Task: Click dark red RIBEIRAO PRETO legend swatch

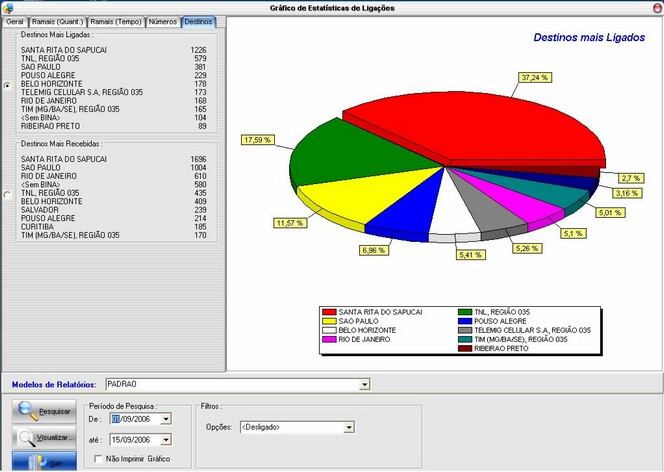Action: pos(465,348)
